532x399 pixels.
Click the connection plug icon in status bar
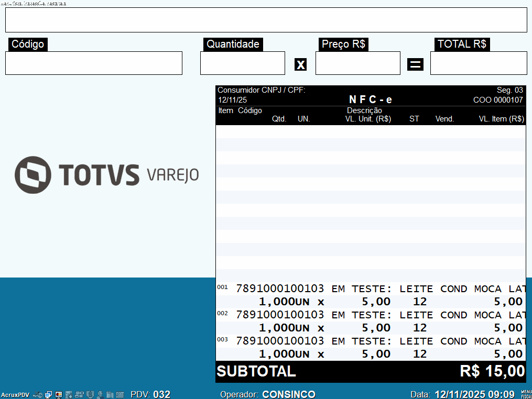[x=38, y=395]
